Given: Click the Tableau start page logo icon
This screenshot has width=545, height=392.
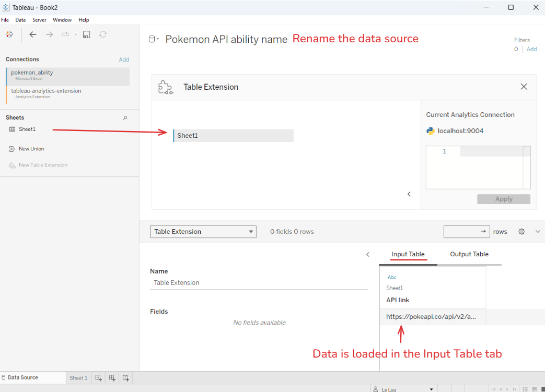Looking at the screenshot, I should (9, 34).
